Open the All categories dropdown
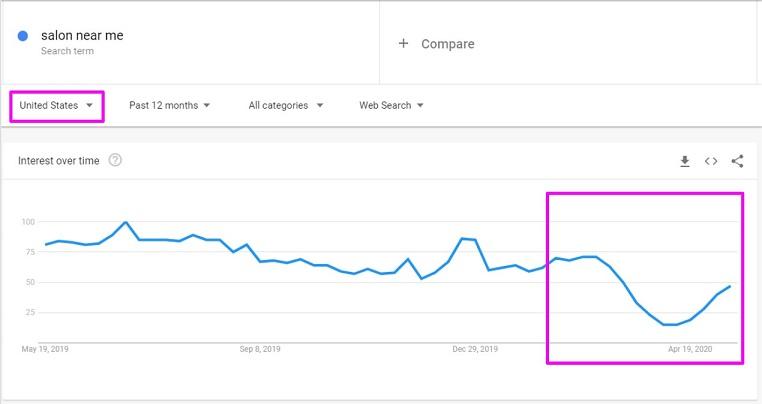The height and width of the screenshot is (404, 762). 285,105
